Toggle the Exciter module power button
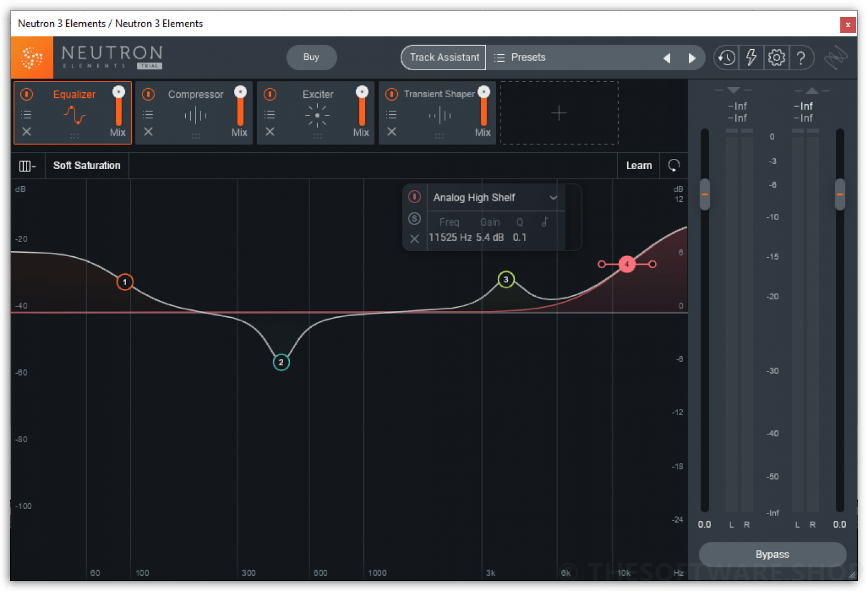 [270, 94]
